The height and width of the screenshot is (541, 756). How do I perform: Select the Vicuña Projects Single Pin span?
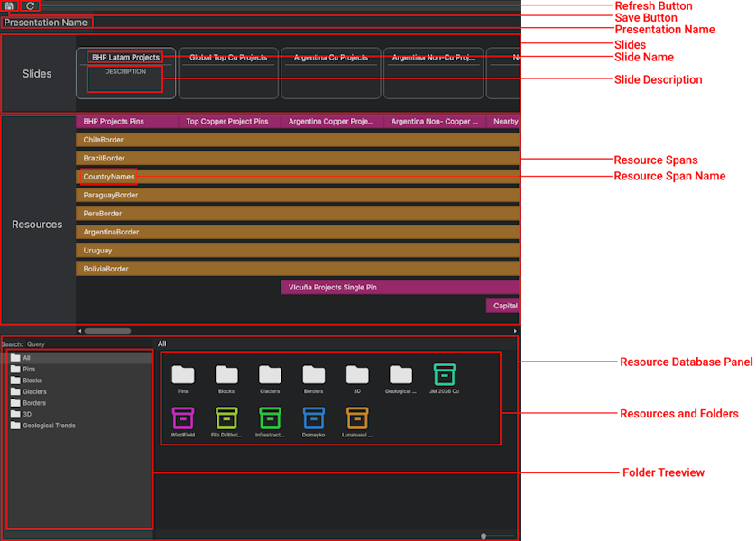(401, 287)
